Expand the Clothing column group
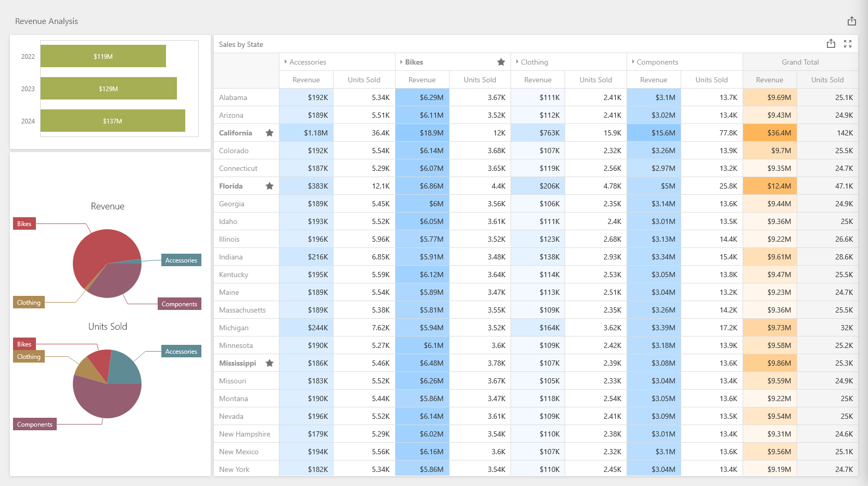This screenshot has width=868, height=486. pyautogui.click(x=517, y=62)
